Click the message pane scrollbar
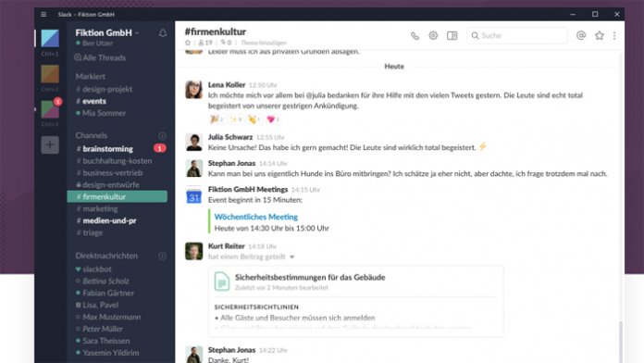Image resolution: width=644 pixels, height=363 pixels. [x=621, y=341]
